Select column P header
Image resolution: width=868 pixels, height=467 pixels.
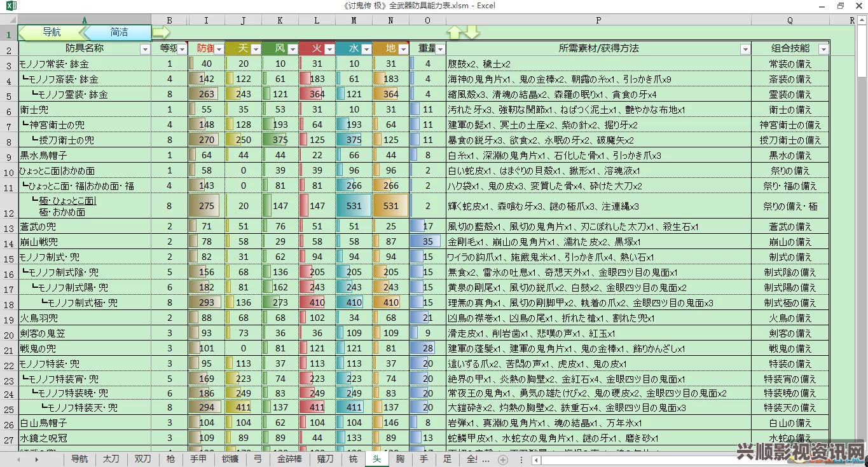(598, 20)
